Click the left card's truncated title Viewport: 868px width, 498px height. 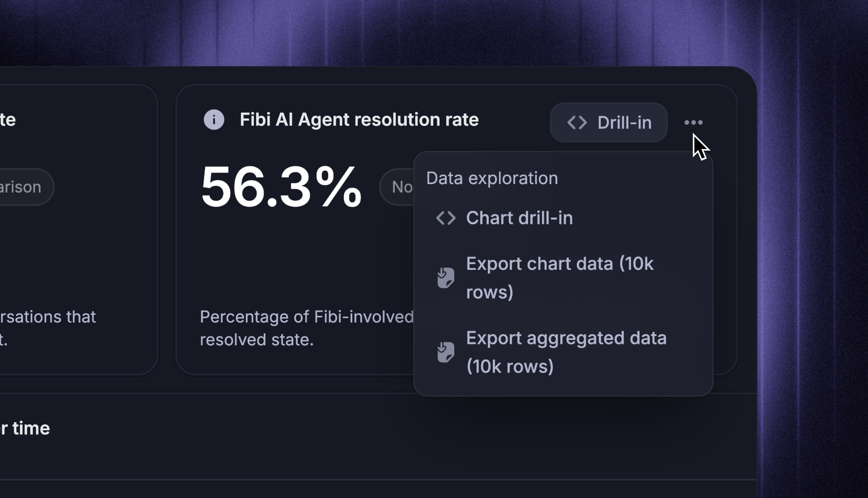click(x=8, y=120)
